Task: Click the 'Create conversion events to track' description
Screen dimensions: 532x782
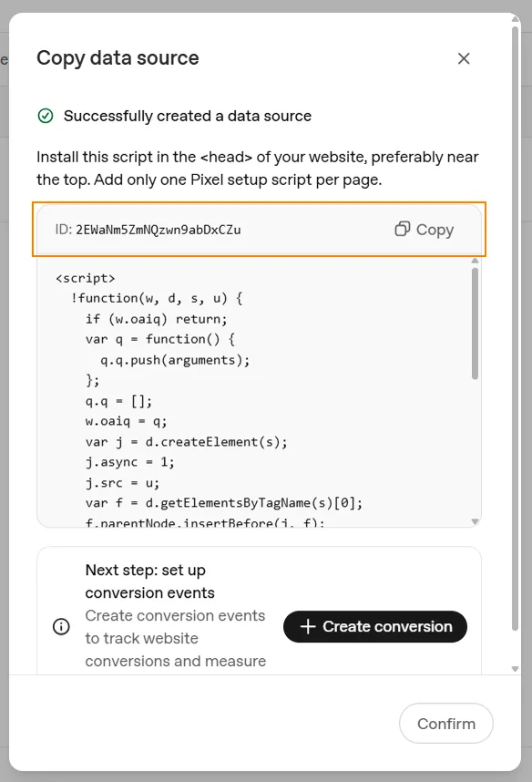Action: (176, 638)
